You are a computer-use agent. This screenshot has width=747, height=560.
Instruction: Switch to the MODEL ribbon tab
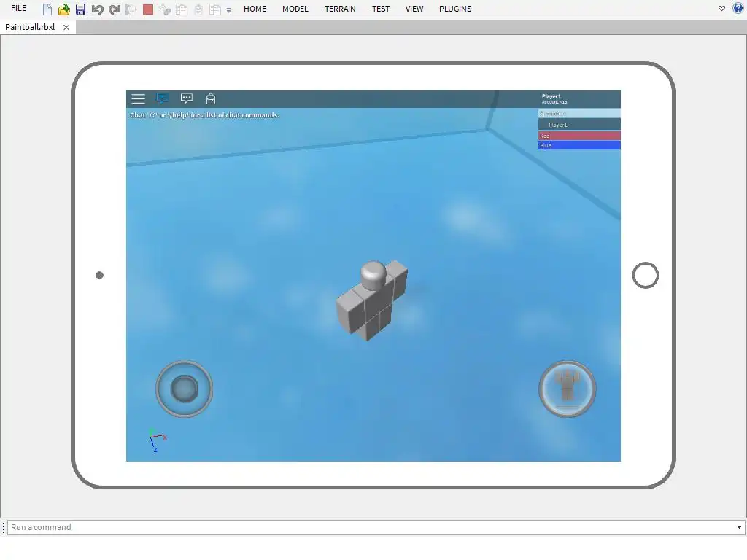click(x=295, y=9)
